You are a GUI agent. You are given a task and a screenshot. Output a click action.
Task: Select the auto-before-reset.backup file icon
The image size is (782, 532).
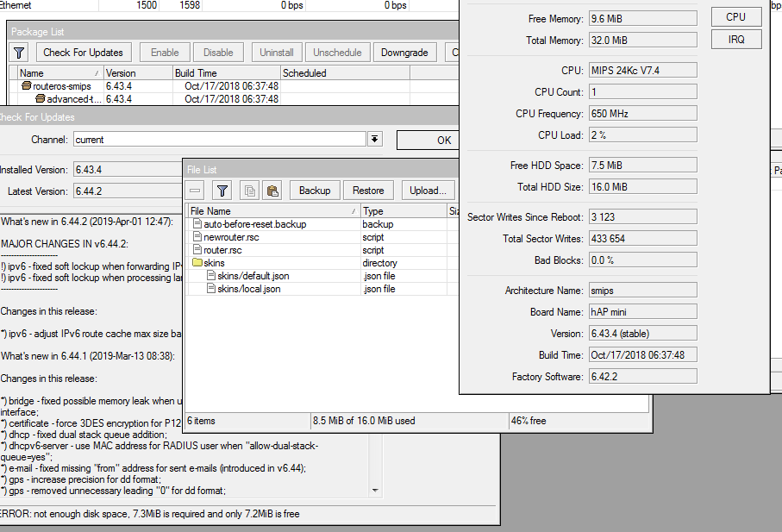pyautogui.click(x=197, y=224)
